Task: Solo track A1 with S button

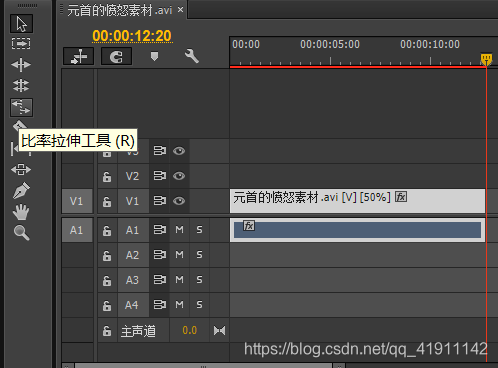Action: pyautogui.click(x=199, y=230)
